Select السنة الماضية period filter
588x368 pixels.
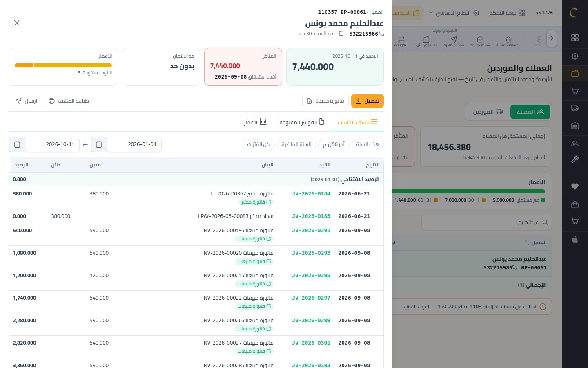296,144
